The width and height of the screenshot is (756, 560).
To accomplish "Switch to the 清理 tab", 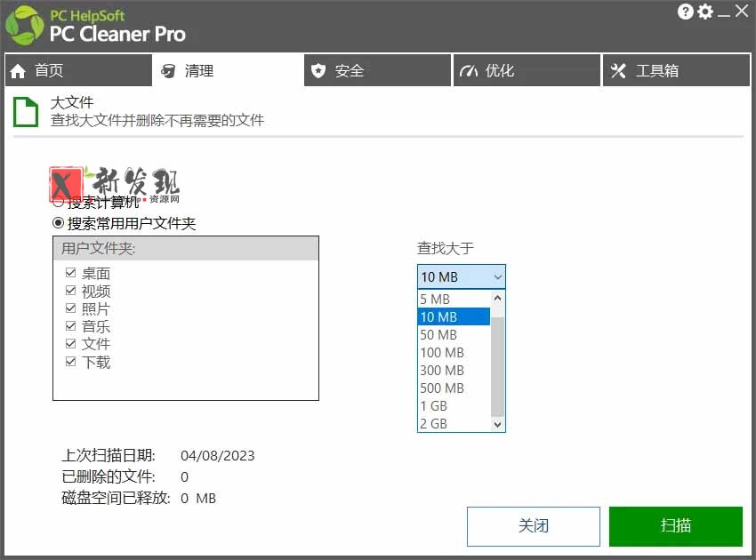I will coord(228,70).
